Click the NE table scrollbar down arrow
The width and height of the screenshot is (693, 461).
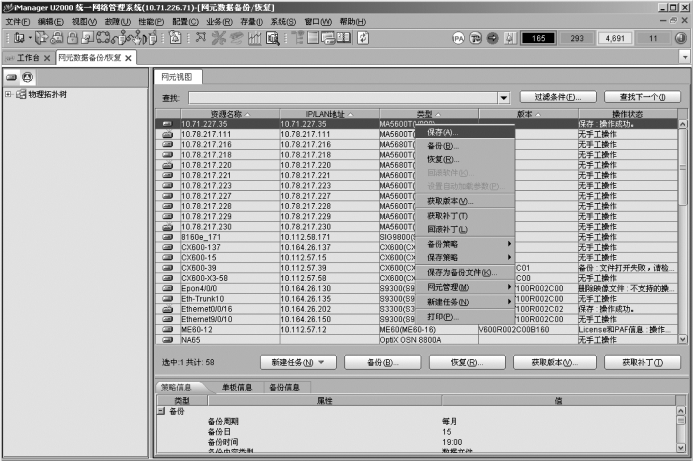pos(682,339)
